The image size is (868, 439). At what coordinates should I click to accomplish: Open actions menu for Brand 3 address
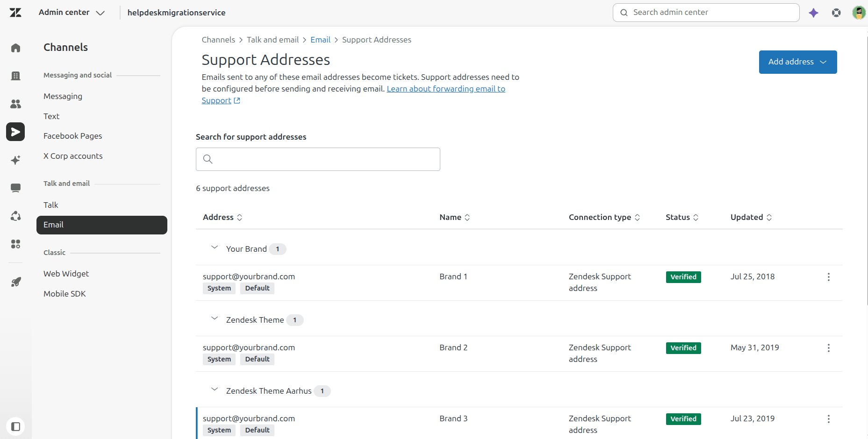(x=828, y=419)
